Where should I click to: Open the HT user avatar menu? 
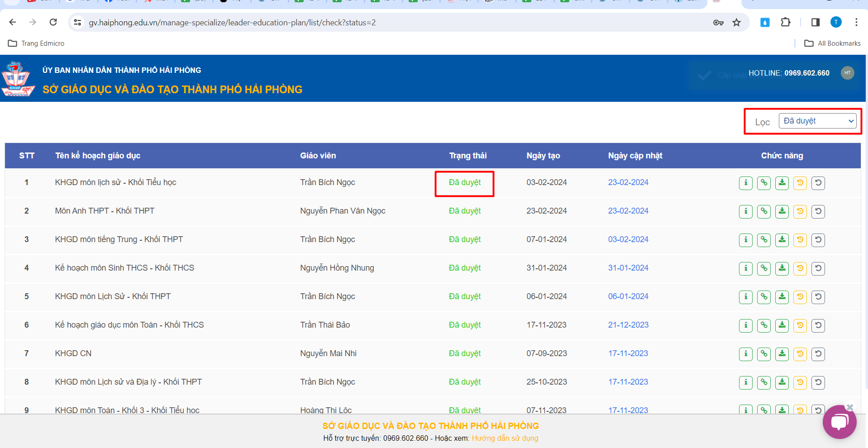pyautogui.click(x=847, y=73)
